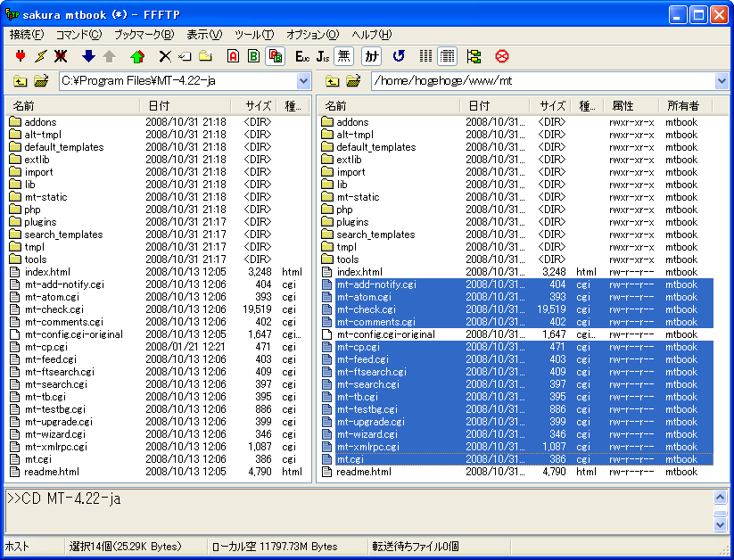Screen dimensions: 734x560
Task: Select local file readme.html
Action: [52, 472]
